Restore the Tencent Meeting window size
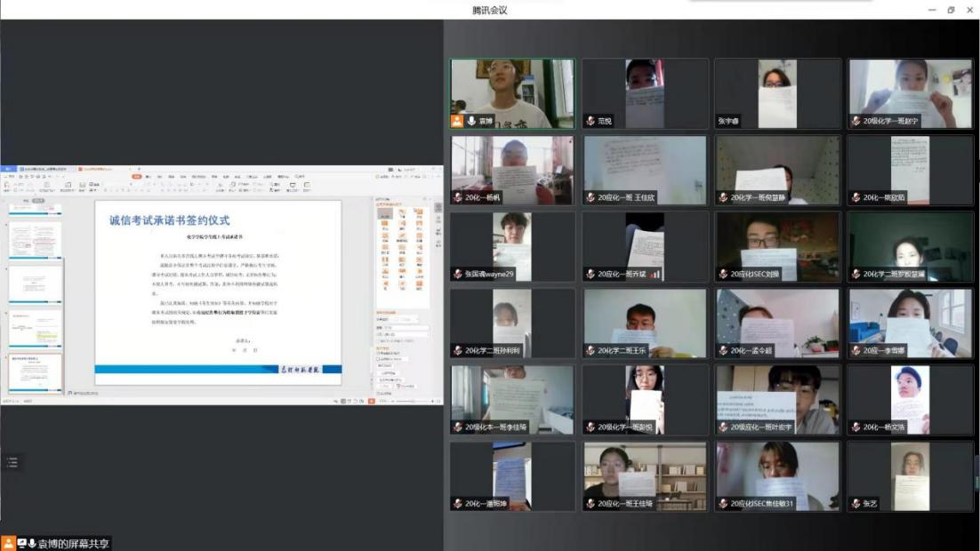Viewport: 980px width, 551px height. 950,10
